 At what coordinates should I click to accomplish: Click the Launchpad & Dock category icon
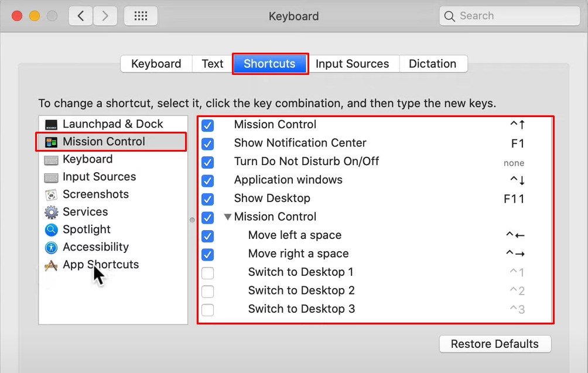(x=52, y=124)
